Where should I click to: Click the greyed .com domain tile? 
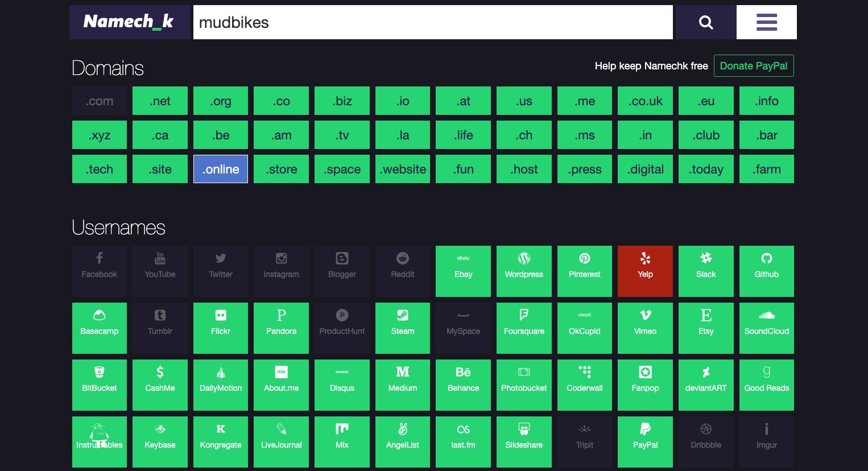100,101
